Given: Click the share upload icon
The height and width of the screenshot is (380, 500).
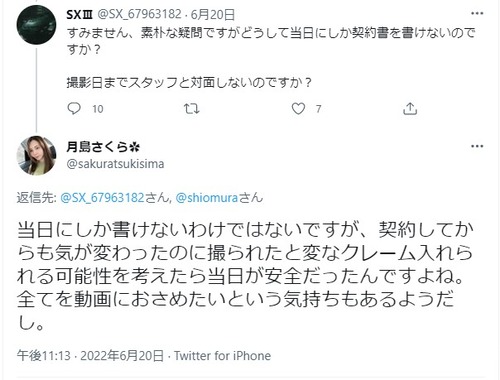Looking at the screenshot, I should click(410, 109).
